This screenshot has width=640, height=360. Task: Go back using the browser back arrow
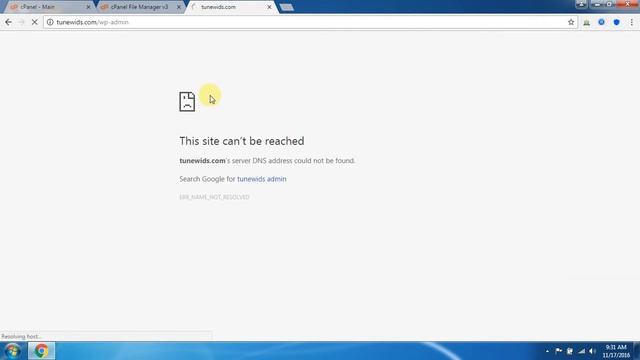click(9, 22)
